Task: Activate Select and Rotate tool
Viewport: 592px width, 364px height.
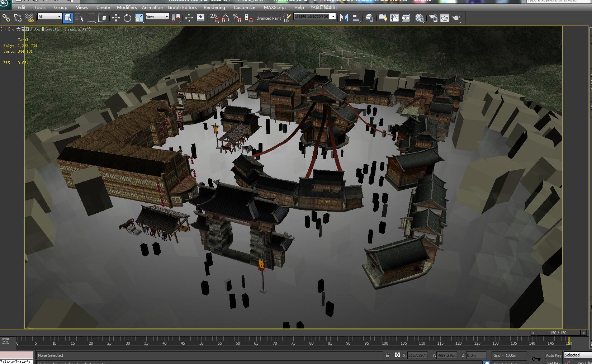Action: [x=127, y=18]
